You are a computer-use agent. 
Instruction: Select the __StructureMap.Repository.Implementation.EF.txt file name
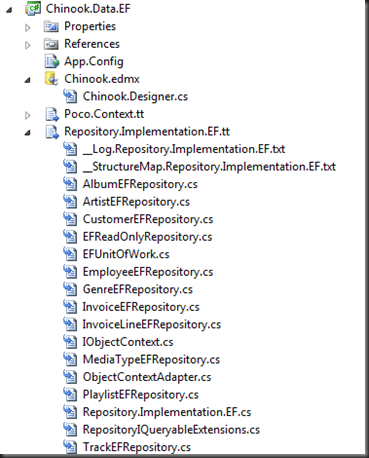(209, 167)
